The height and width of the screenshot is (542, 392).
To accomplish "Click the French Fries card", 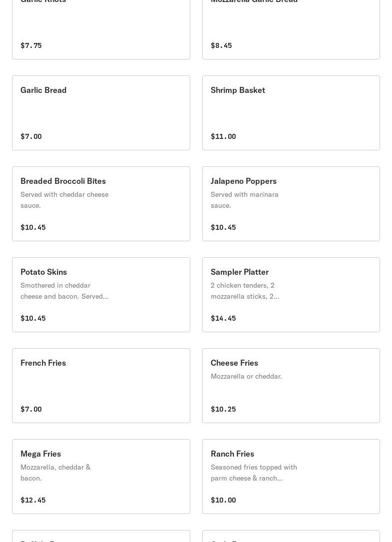I will 101,386.
